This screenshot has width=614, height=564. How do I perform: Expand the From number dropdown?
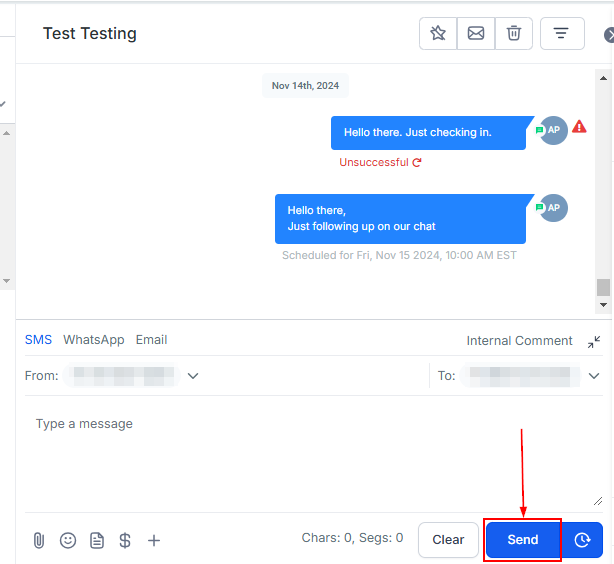point(193,376)
